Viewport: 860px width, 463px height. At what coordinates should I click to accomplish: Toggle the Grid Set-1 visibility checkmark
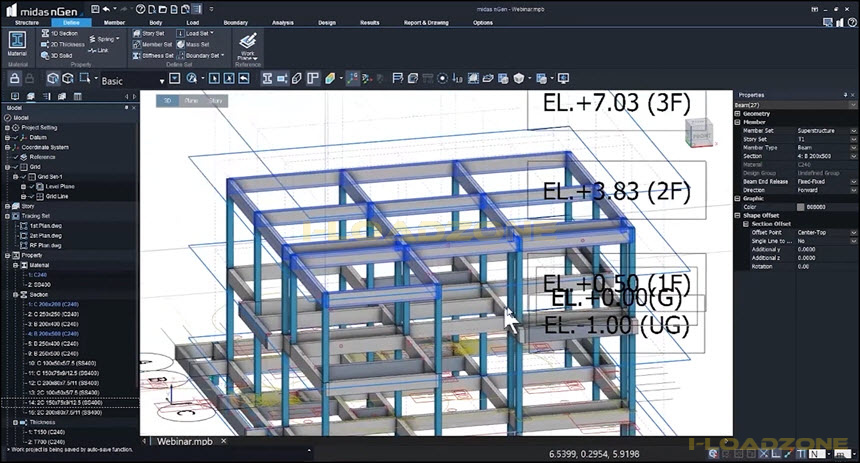tap(23, 177)
